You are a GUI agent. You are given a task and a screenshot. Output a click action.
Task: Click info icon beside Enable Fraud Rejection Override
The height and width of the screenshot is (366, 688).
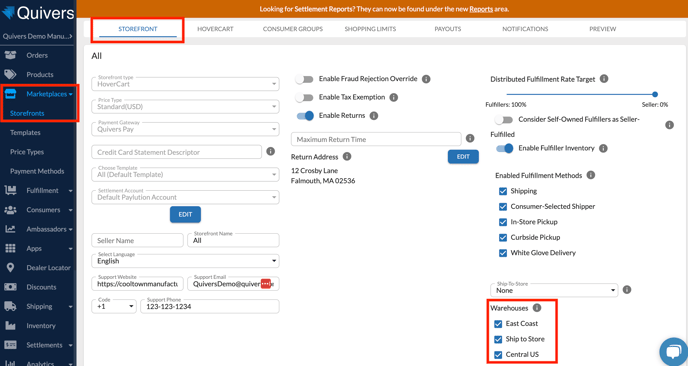pyautogui.click(x=426, y=79)
